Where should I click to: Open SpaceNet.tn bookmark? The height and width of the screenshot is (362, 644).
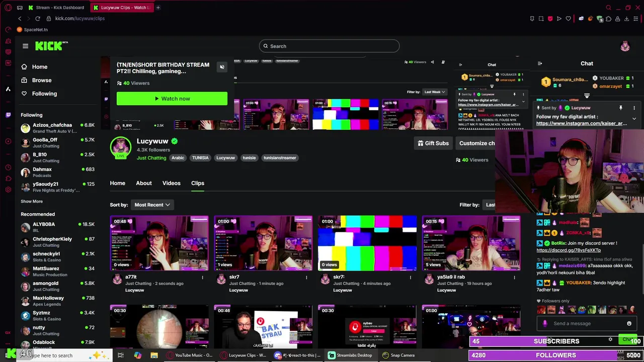32,30
